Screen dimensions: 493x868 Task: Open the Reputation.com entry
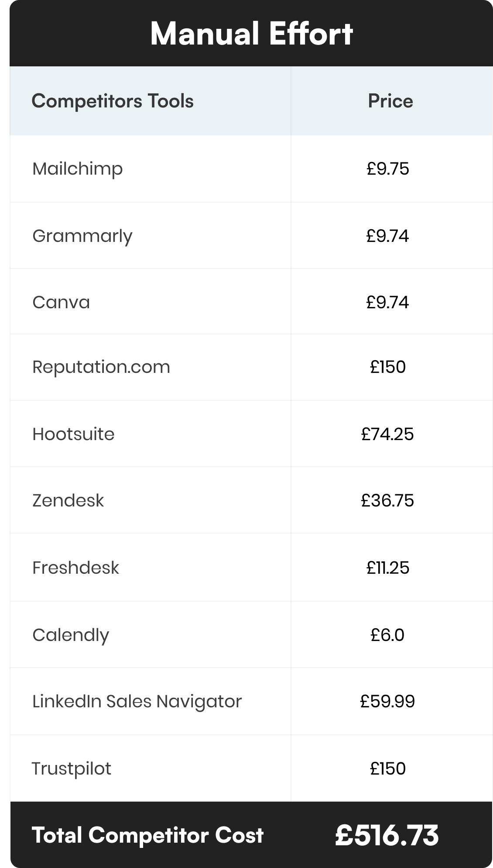[101, 367]
